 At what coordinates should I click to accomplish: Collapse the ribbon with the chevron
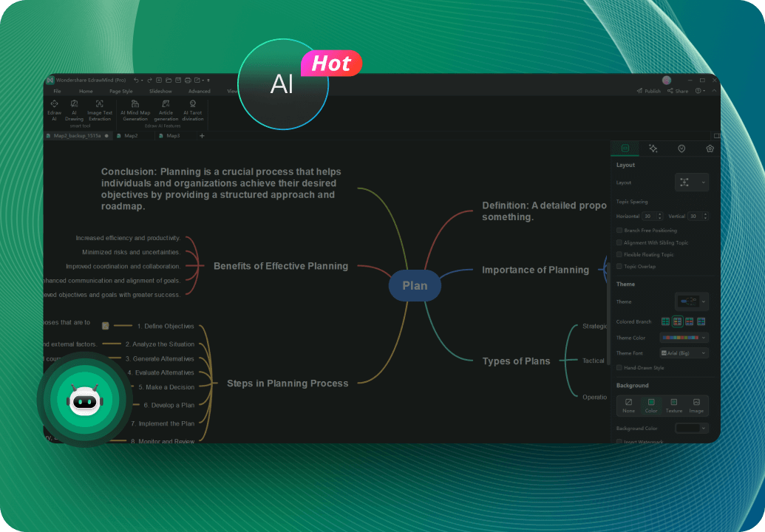tap(714, 91)
